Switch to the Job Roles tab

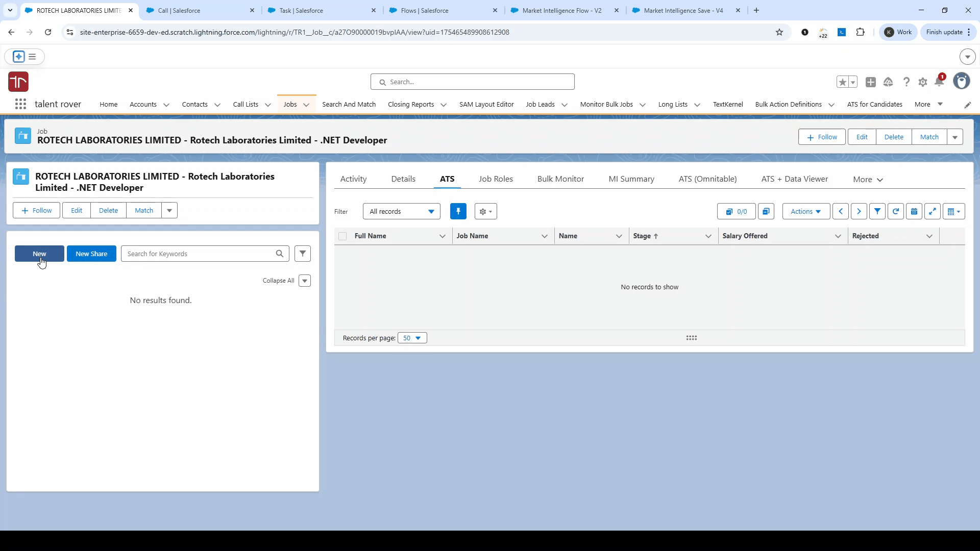496,179
